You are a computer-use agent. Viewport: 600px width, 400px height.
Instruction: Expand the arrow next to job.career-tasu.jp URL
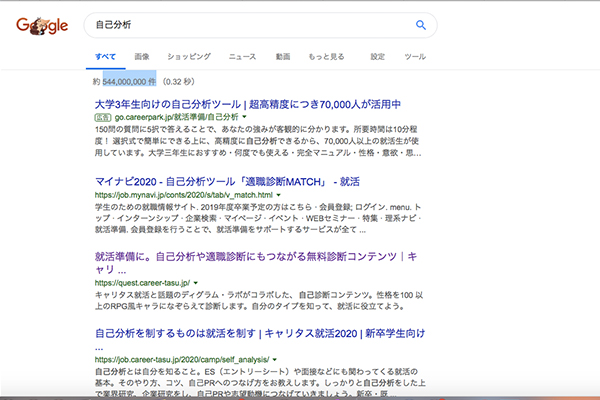274,359
